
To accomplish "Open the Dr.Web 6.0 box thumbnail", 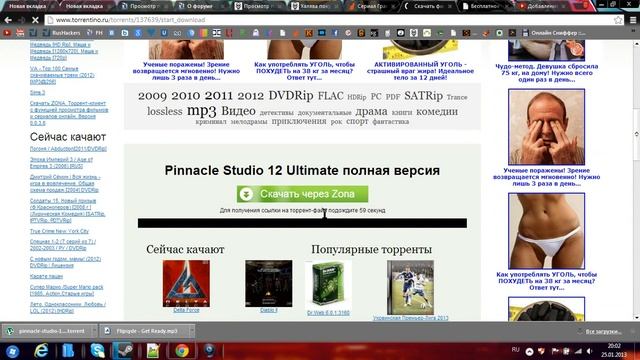I will click(328, 285).
